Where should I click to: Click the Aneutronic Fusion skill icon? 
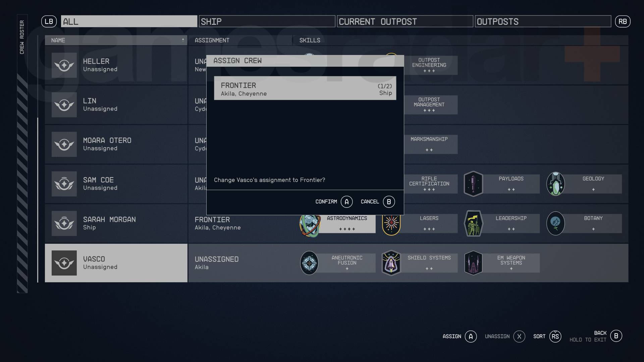click(310, 262)
